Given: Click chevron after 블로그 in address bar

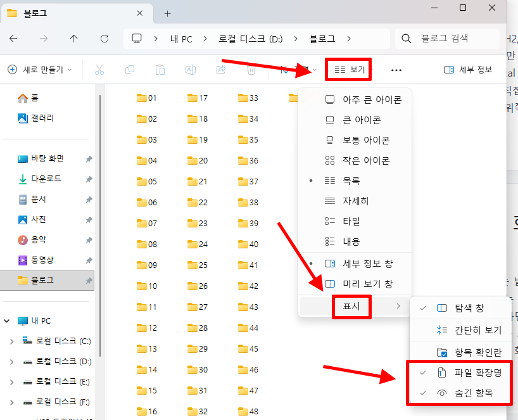Looking at the screenshot, I should click(x=349, y=39).
